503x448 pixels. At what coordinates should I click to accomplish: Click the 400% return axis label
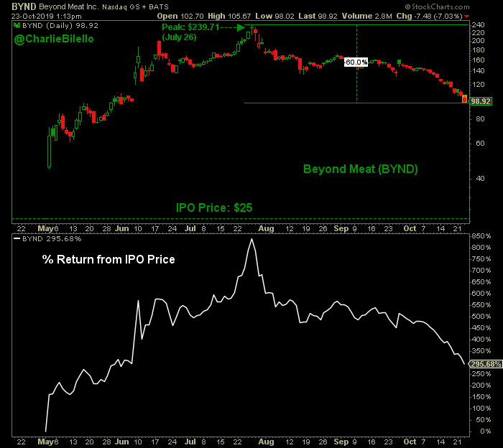(x=481, y=340)
